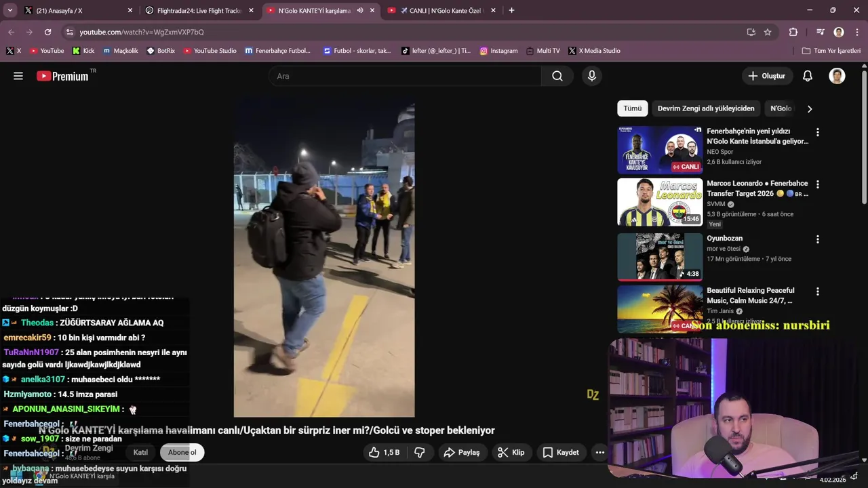Share the video via Paylaş
Screen dimensions: 868x488
click(x=462, y=452)
